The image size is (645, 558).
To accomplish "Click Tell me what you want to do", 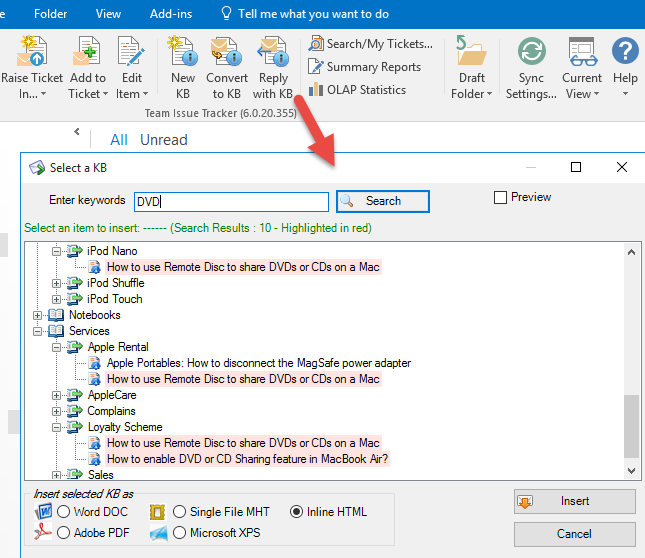I will click(305, 14).
